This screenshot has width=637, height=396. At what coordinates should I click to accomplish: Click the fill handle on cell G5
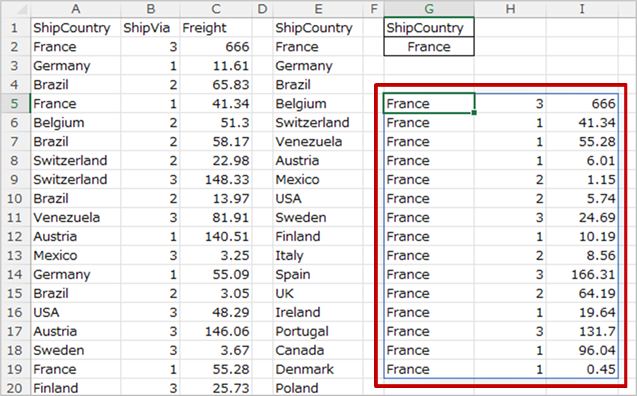(x=474, y=113)
